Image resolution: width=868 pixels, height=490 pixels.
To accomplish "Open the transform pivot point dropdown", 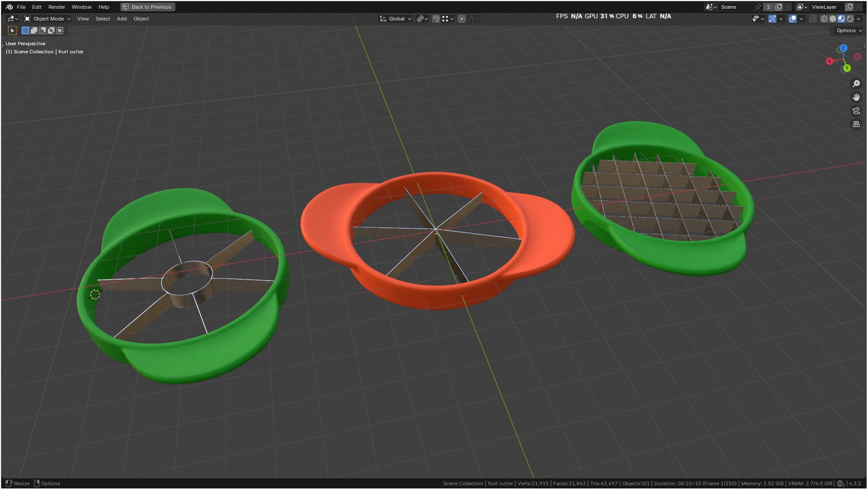I will pyautogui.click(x=422, y=19).
